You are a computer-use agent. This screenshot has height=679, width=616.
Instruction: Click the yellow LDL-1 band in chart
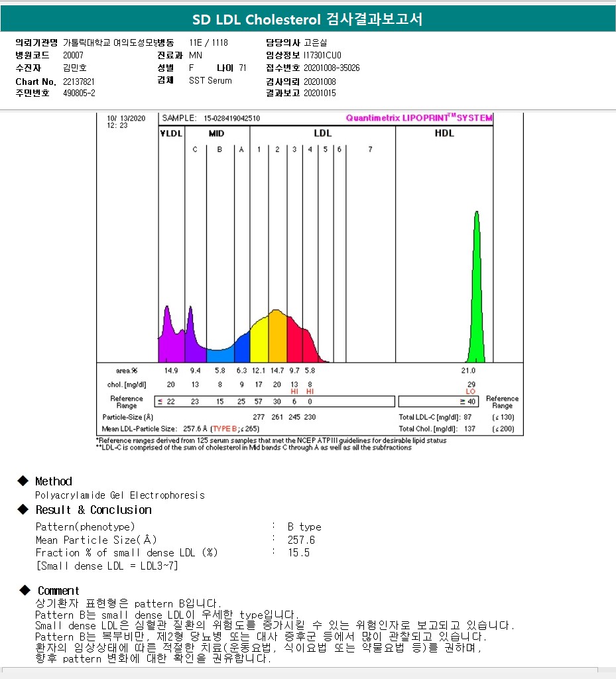tap(259, 342)
